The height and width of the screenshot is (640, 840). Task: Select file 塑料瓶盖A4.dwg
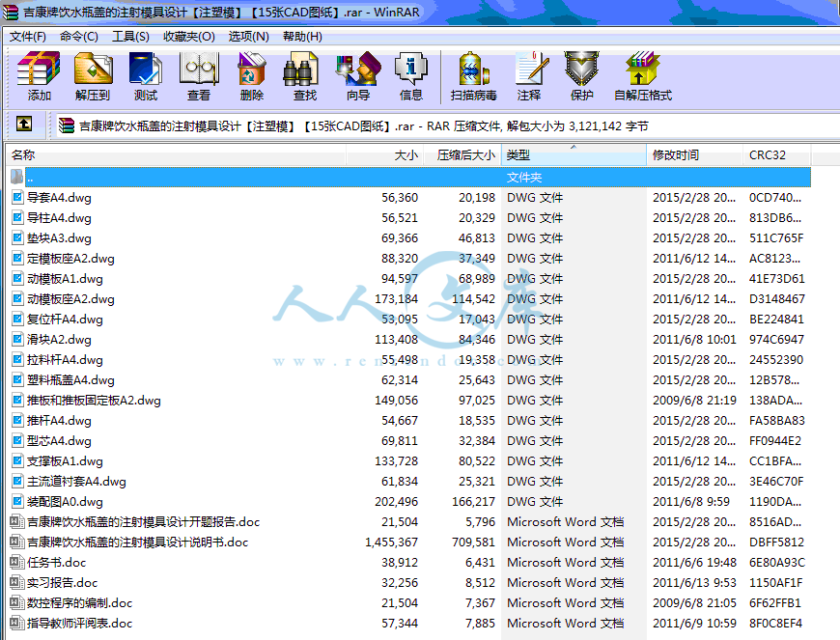coord(70,380)
